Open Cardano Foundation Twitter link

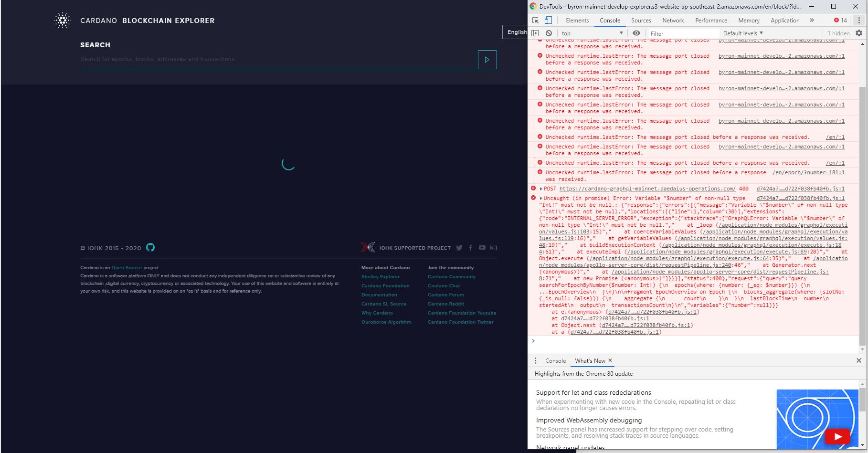(461, 322)
